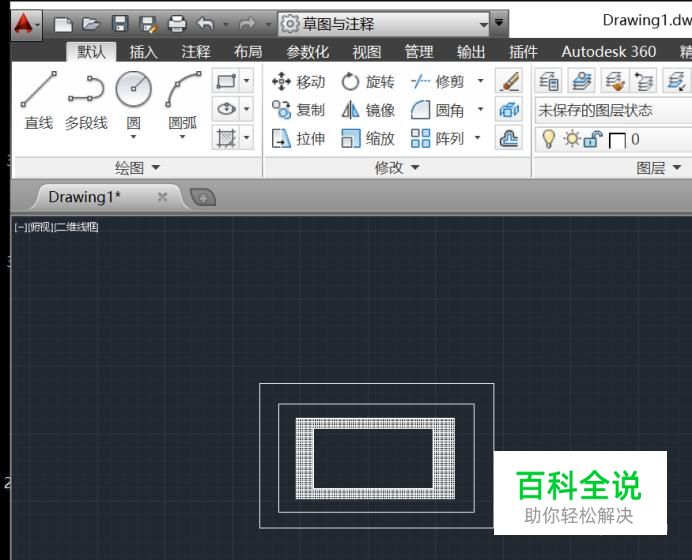The image size is (692, 560).
Task: Click the Move (移动) tool
Action: [299, 82]
